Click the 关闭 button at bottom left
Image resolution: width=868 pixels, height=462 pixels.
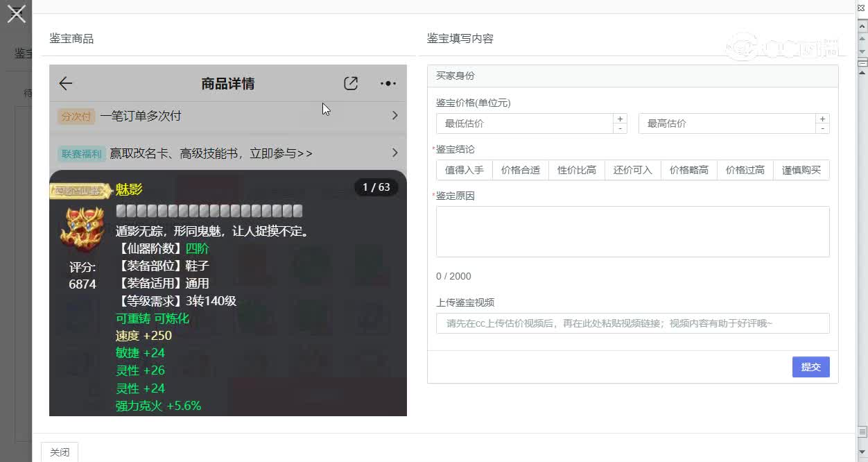tap(60, 452)
